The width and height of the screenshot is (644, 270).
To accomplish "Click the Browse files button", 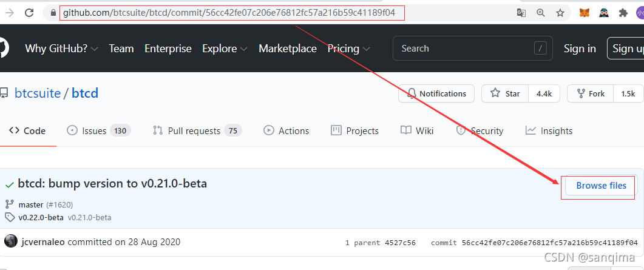I will 601,186.
